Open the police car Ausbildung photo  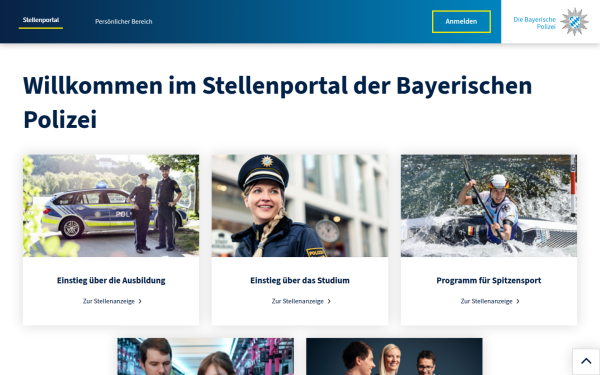pos(111,205)
